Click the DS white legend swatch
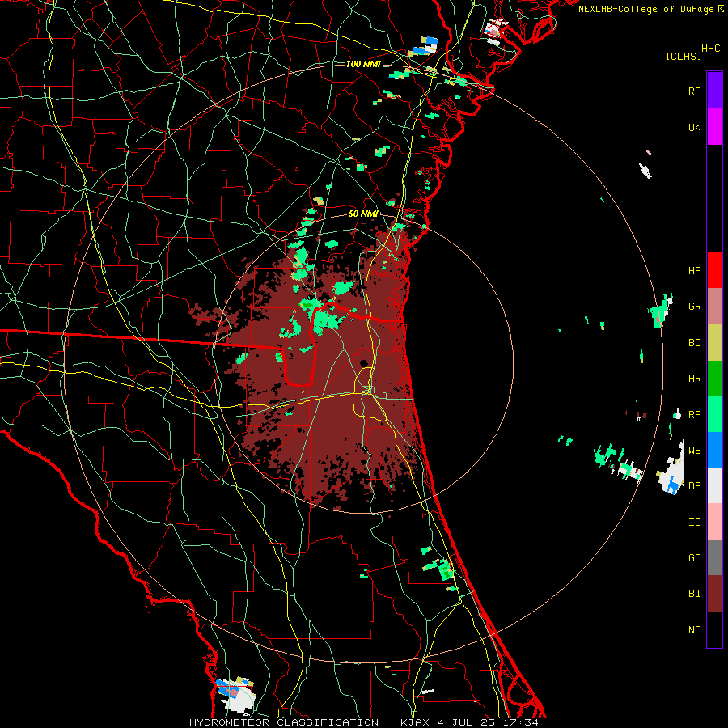 tap(714, 485)
